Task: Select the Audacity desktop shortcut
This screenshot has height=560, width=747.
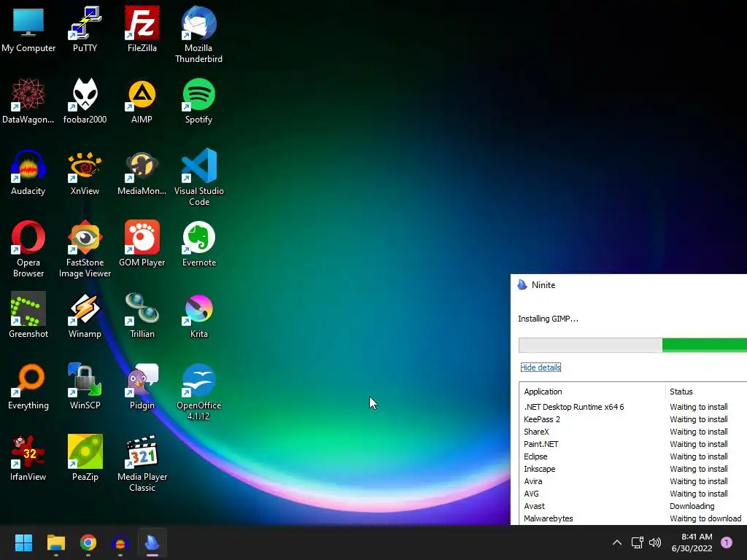Action: click(x=28, y=172)
